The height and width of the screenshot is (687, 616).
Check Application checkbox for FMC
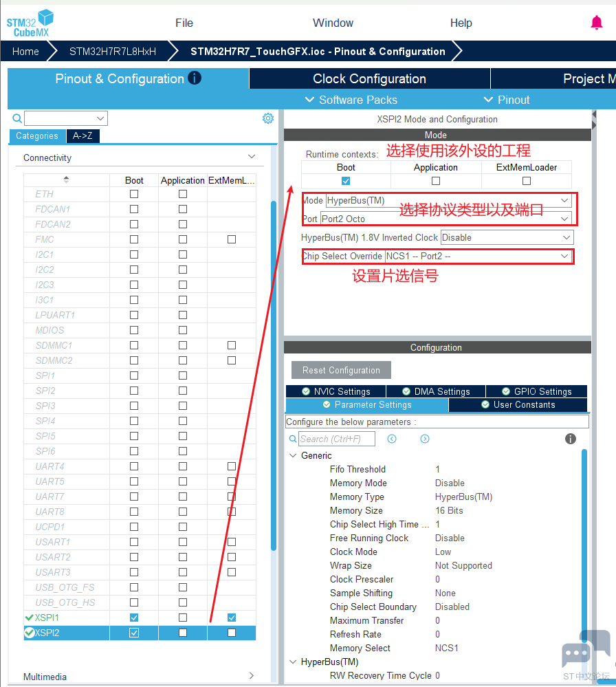point(183,239)
